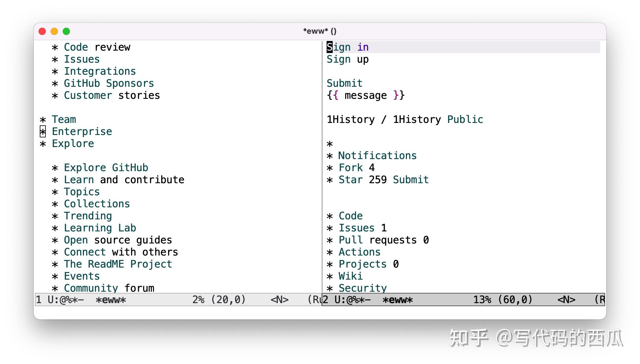This screenshot has height=364, width=640.
Task: Follow the Learn and contribute link
Action: pyautogui.click(x=124, y=180)
